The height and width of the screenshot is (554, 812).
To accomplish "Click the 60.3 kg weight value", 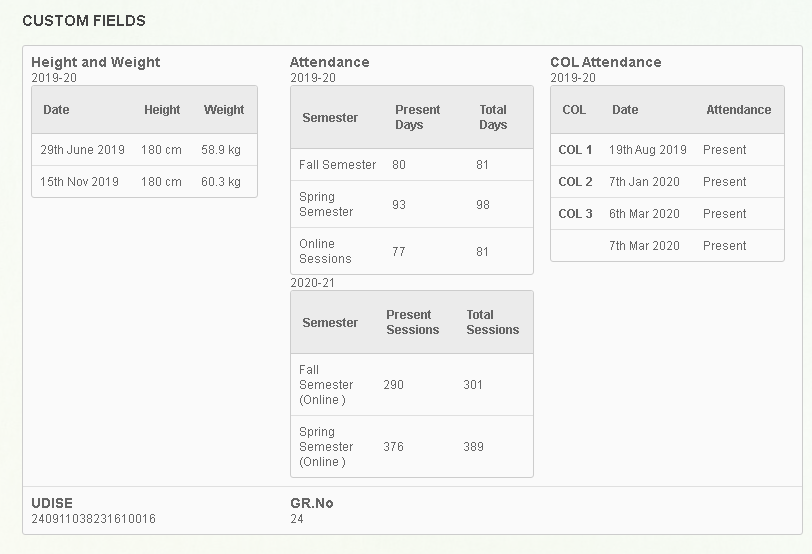I will [221, 182].
